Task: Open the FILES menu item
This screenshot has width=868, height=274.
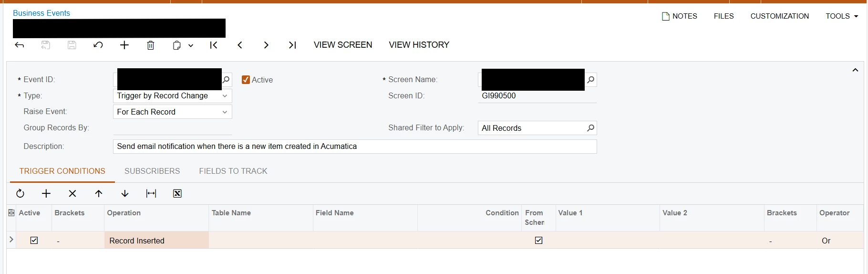Action: pos(724,16)
